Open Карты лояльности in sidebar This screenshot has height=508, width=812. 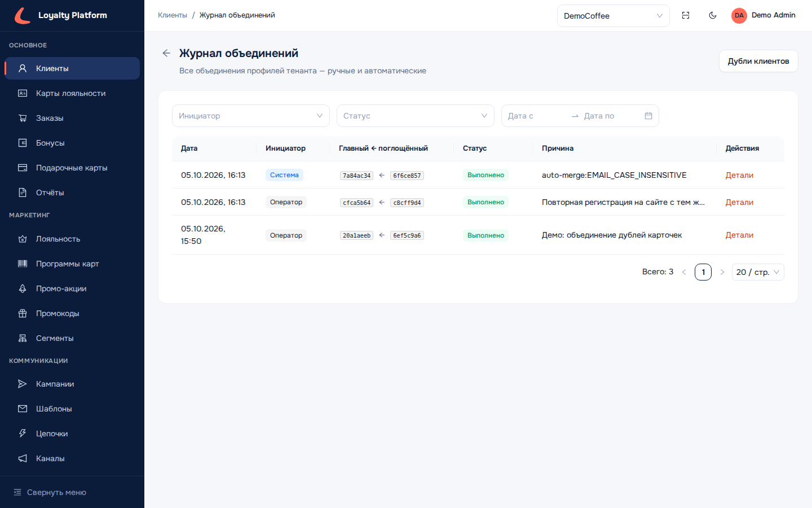[x=72, y=93]
